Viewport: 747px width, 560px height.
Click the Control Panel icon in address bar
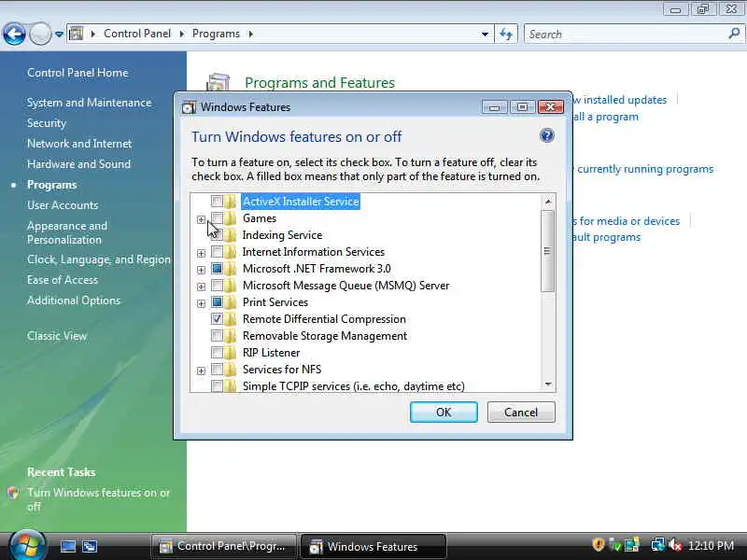click(x=77, y=34)
